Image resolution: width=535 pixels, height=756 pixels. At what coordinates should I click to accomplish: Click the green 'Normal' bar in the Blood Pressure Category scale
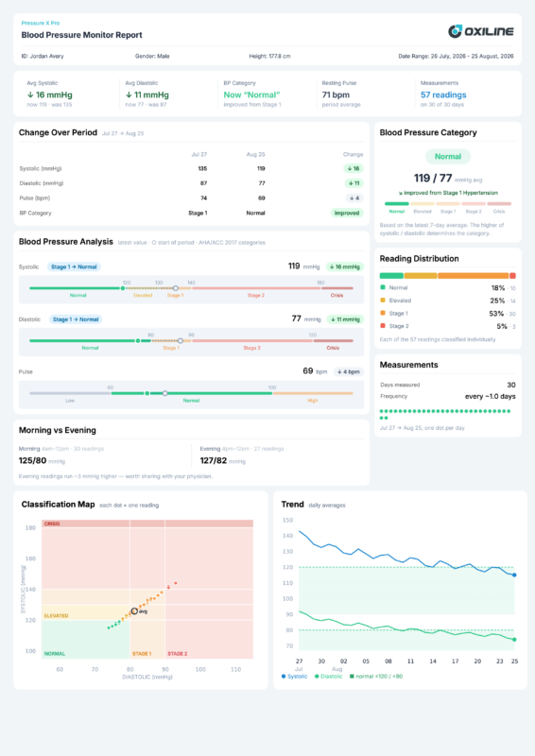397,204
